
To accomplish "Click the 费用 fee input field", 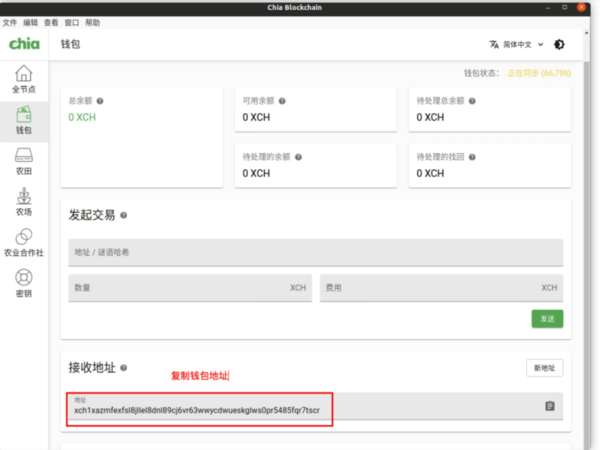I will click(x=440, y=288).
